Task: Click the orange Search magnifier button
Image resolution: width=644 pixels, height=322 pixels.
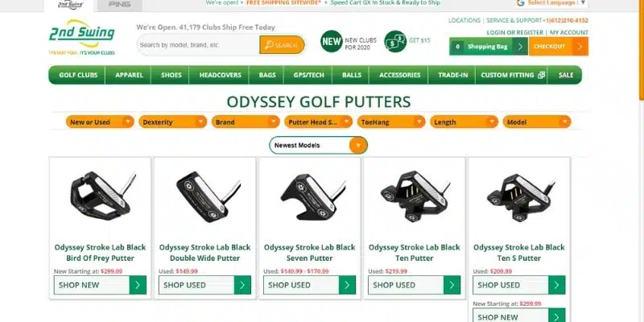Action: point(282,45)
